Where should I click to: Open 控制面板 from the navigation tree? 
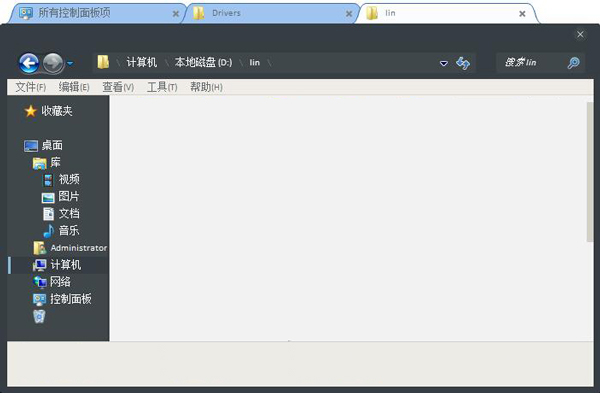click(x=71, y=299)
